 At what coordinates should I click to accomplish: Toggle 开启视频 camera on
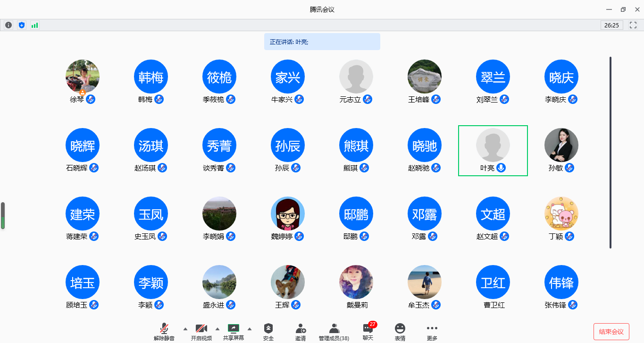201,332
